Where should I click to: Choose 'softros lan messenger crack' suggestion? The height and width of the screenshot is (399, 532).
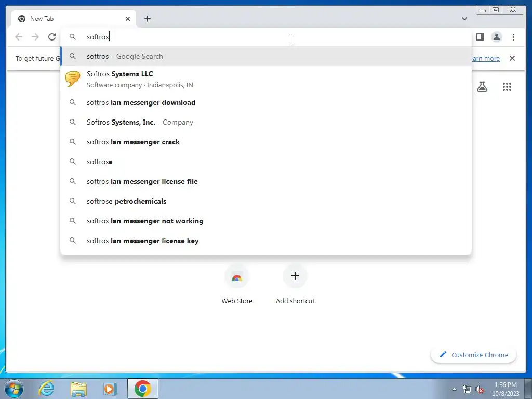pyautogui.click(x=266, y=142)
